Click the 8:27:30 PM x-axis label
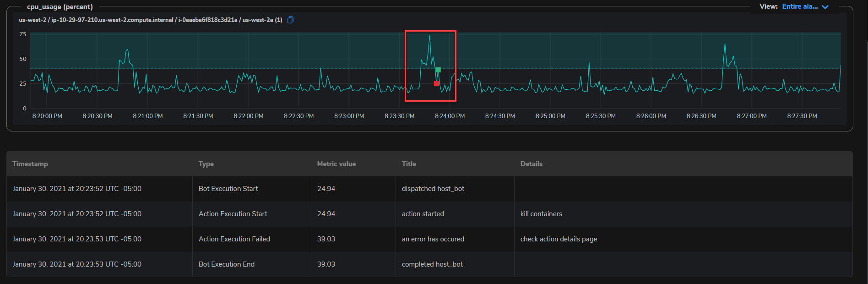The image size is (868, 284). click(802, 116)
